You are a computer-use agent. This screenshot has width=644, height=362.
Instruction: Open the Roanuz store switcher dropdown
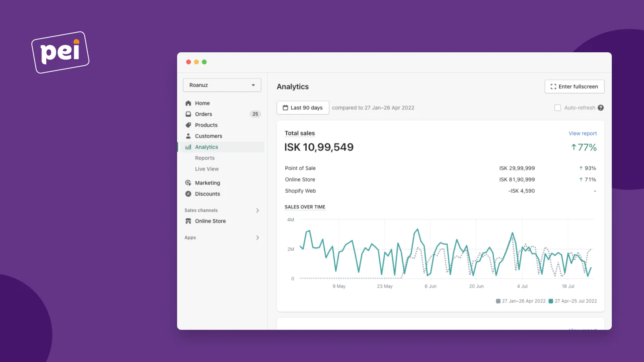pyautogui.click(x=222, y=85)
